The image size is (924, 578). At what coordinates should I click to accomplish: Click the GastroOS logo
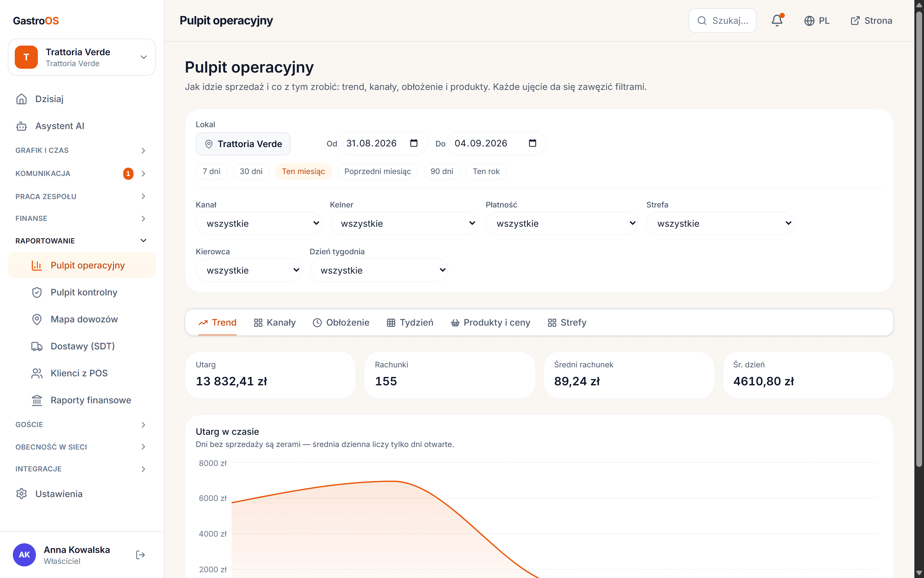(x=36, y=21)
